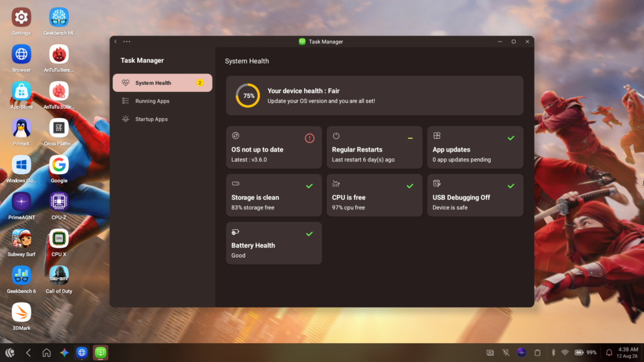Launch CPU X desktop app
The height and width of the screenshot is (362, 644).
pos(58,239)
